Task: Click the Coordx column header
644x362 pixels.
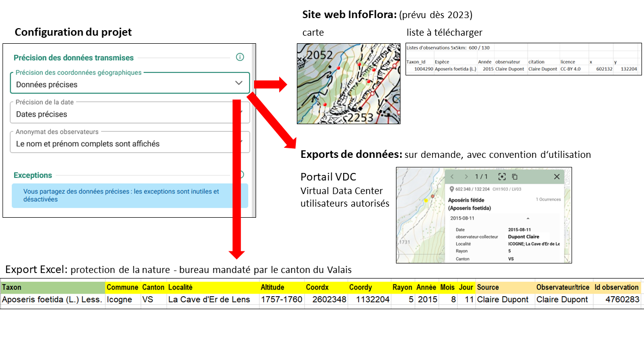Action: (326, 288)
